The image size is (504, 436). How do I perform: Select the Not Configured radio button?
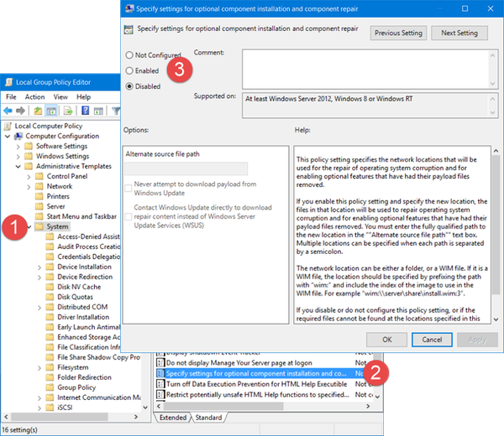pyautogui.click(x=130, y=55)
